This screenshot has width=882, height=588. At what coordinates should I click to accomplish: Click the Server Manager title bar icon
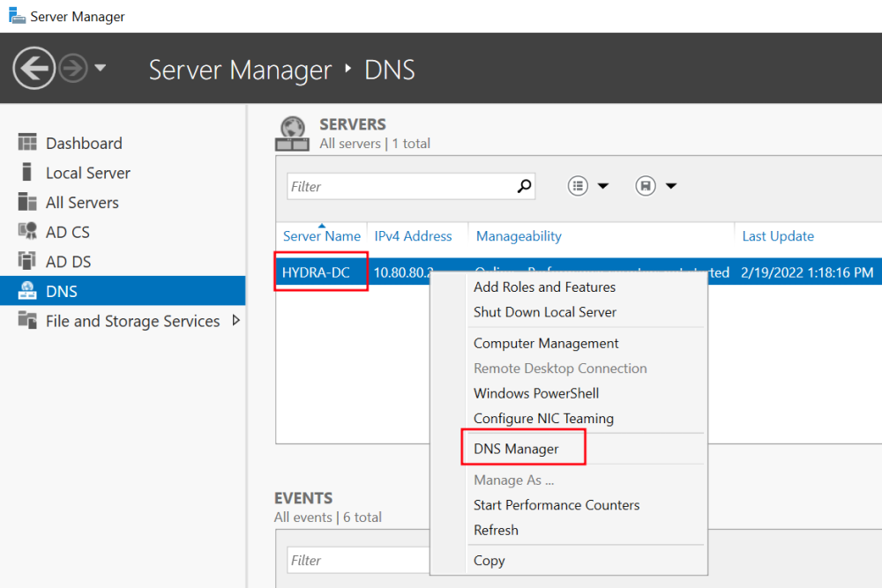point(17,15)
